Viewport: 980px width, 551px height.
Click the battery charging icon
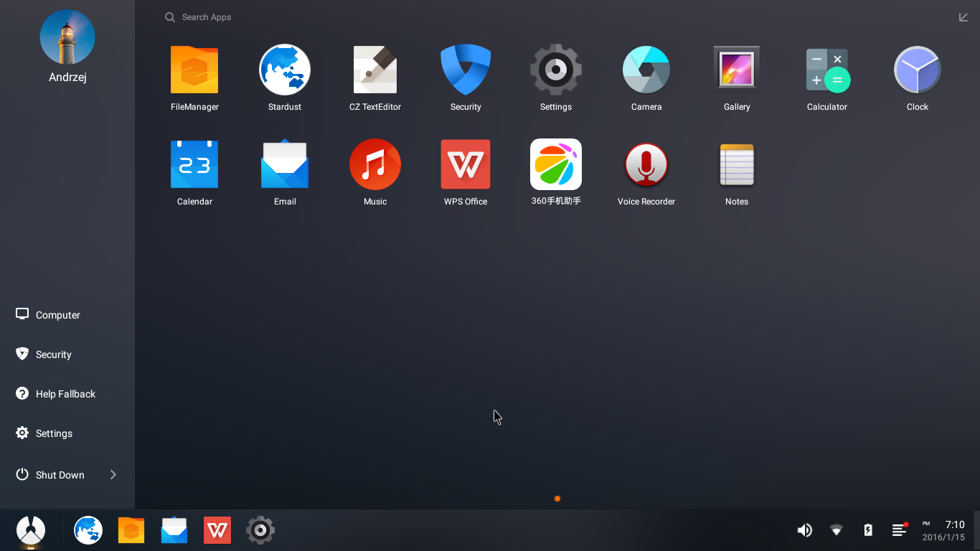point(868,530)
